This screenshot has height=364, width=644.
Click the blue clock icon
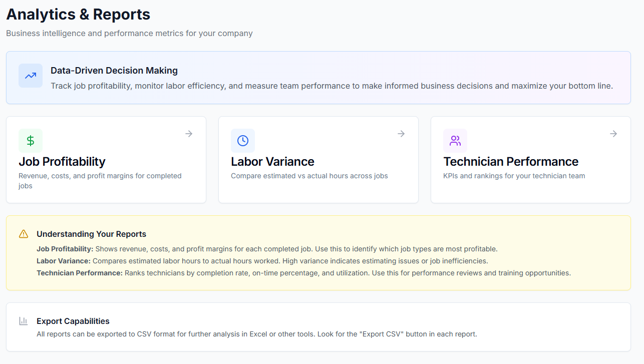(243, 141)
